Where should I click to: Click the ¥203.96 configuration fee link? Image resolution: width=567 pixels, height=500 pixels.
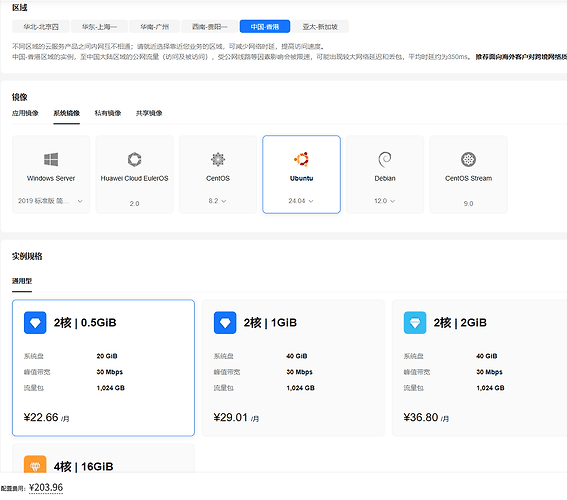[x=46, y=488]
